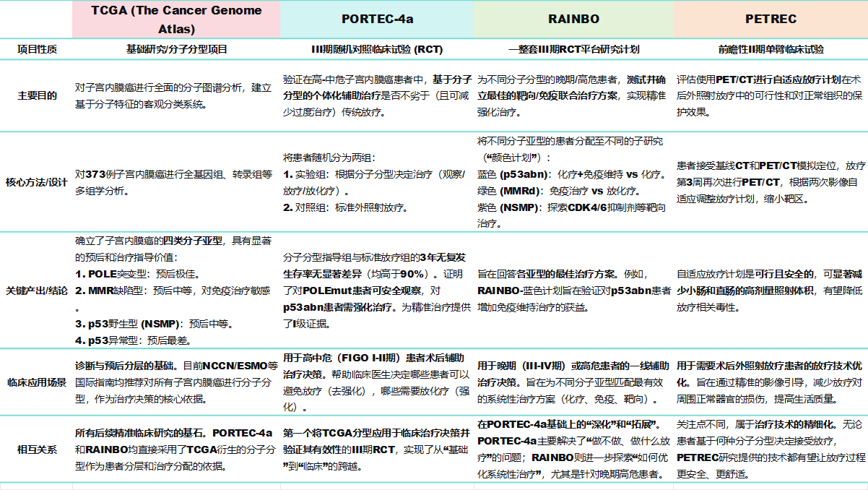
Task: Click the 核心方法/设计 row label
Action: click(37, 182)
